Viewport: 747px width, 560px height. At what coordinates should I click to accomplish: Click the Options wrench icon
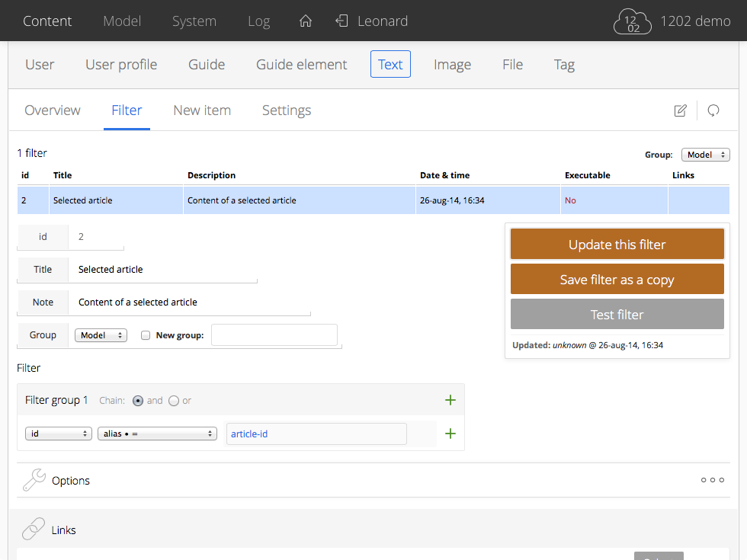click(34, 480)
